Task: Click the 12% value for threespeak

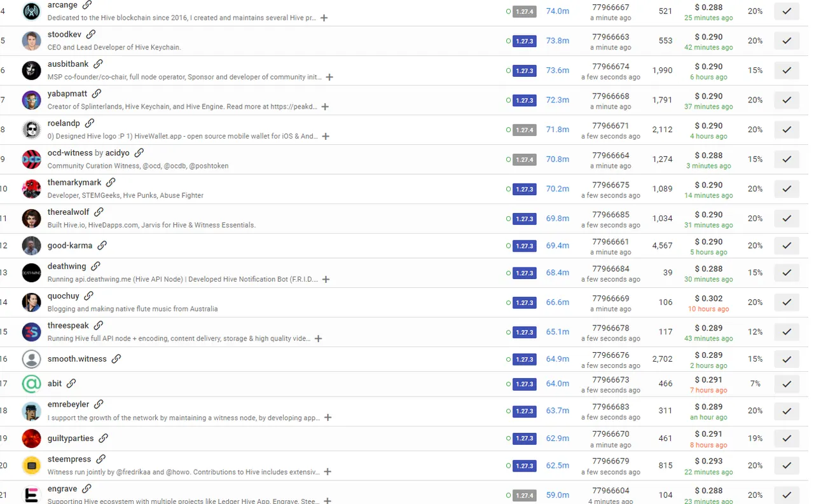Action: pos(755,332)
